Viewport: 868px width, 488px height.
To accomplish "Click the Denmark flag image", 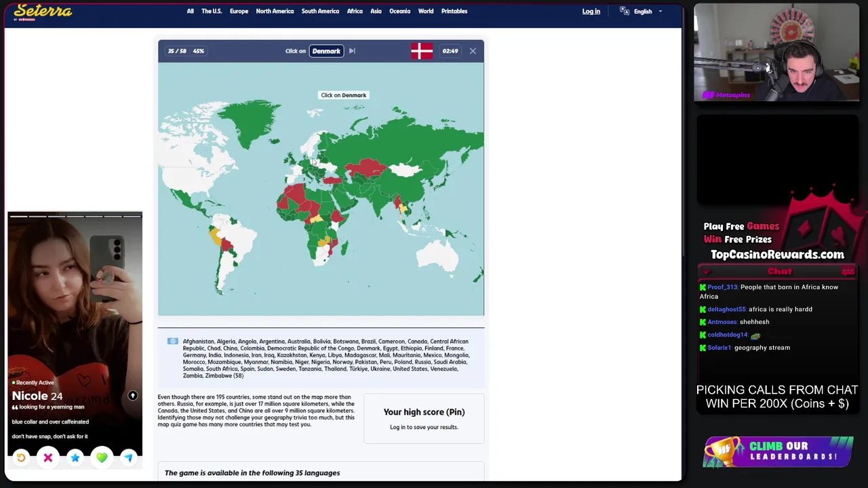I will click(x=421, y=51).
